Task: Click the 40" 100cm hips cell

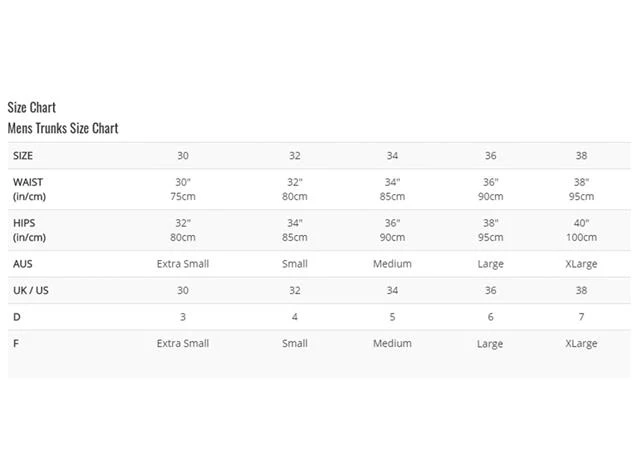Action: click(581, 230)
